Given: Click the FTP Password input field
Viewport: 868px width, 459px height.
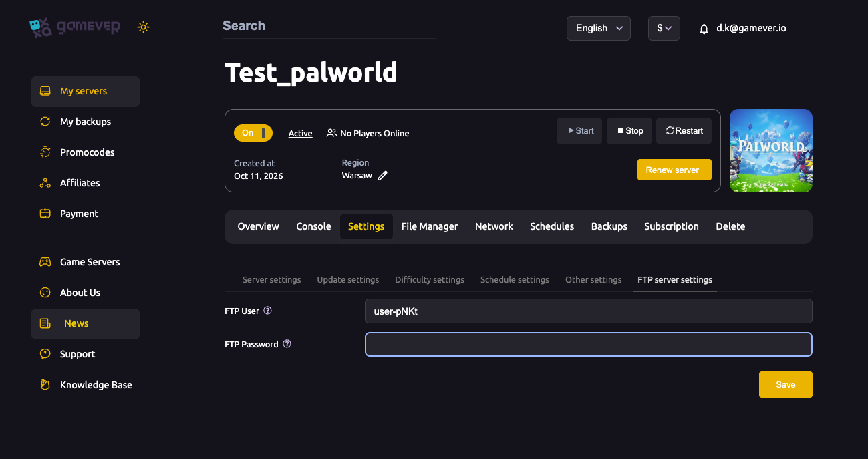Looking at the screenshot, I should (x=589, y=344).
